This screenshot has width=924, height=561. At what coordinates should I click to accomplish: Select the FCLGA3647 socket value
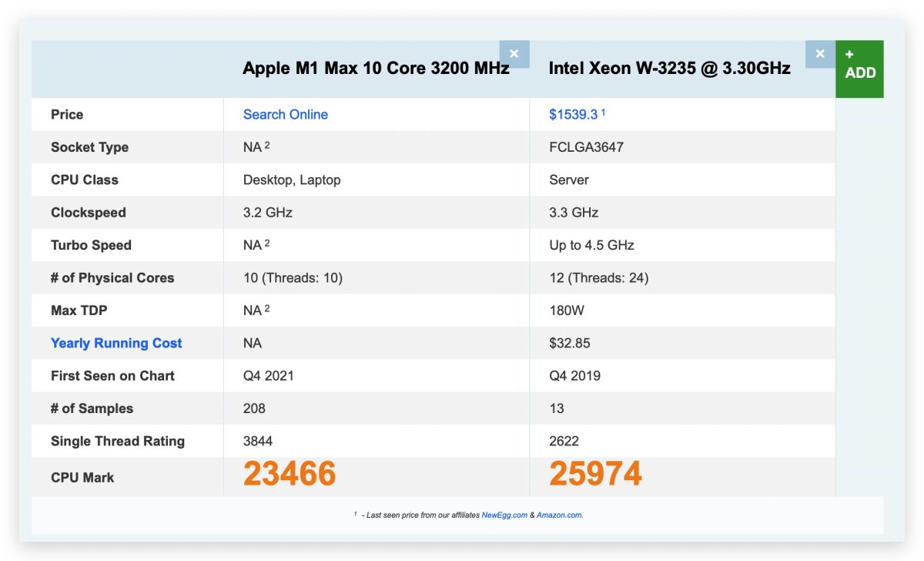[586, 146]
